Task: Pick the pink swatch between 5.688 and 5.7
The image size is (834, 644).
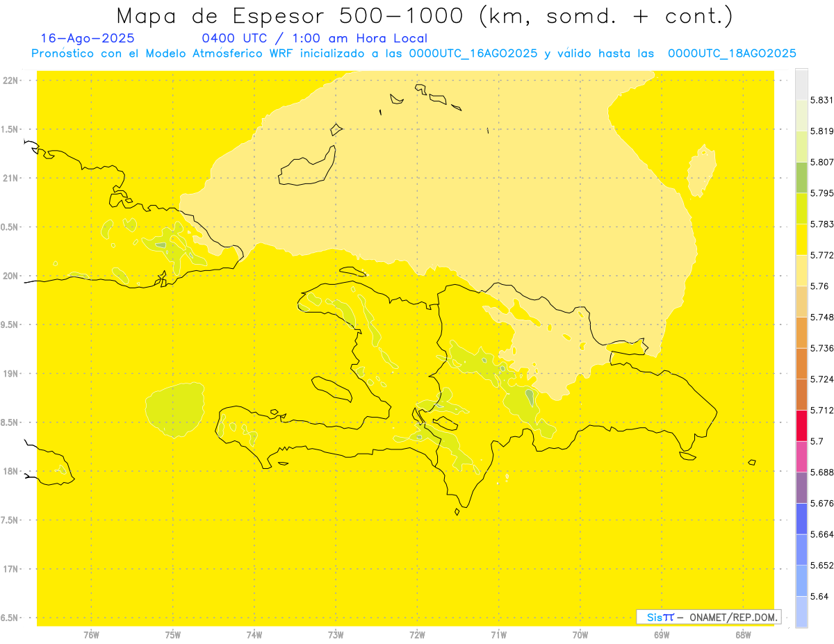Action: (x=801, y=456)
